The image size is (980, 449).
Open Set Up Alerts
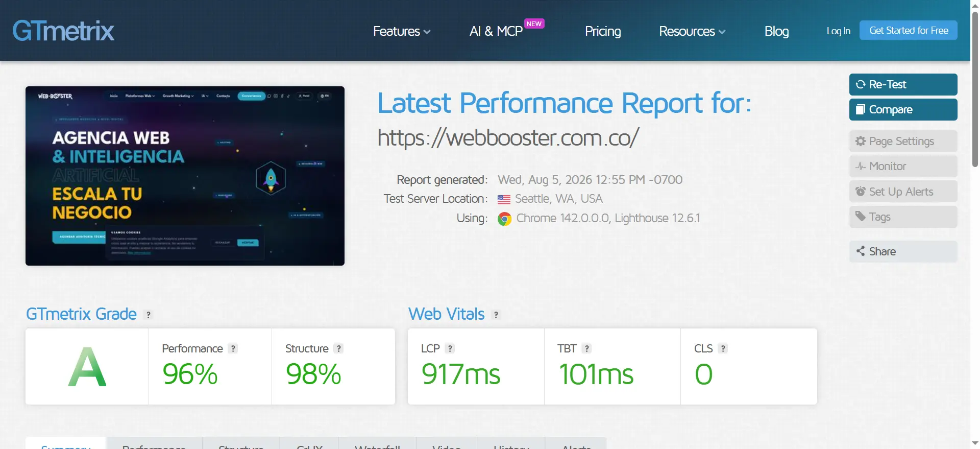(x=903, y=192)
